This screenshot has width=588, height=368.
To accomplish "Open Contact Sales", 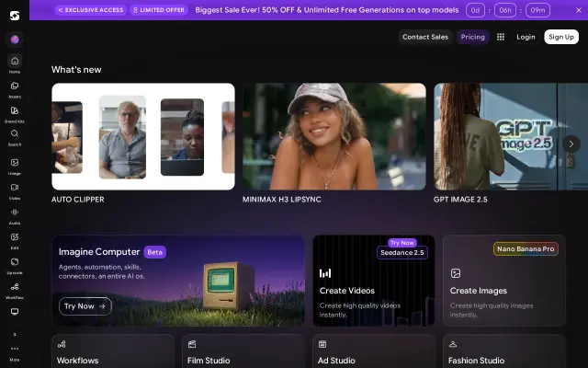I will pos(425,37).
